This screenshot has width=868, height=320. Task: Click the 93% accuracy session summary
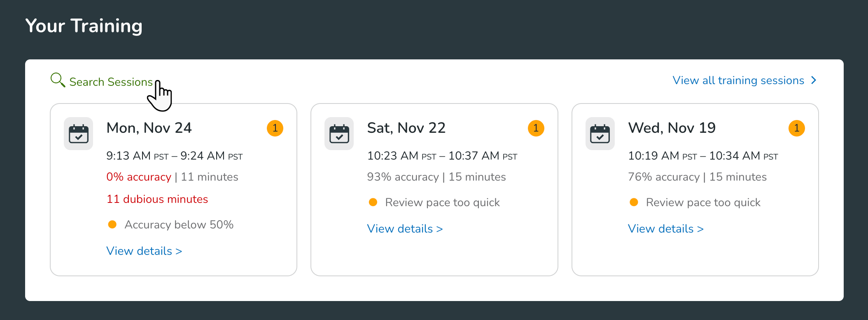(436, 177)
